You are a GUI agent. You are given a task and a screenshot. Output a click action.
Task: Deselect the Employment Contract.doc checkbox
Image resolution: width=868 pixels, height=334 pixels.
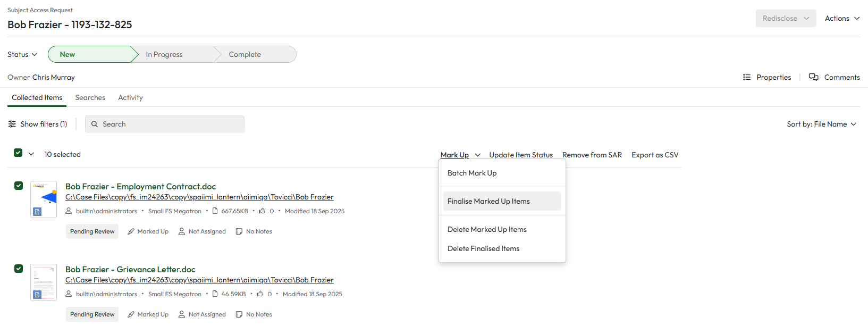(19, 186)
